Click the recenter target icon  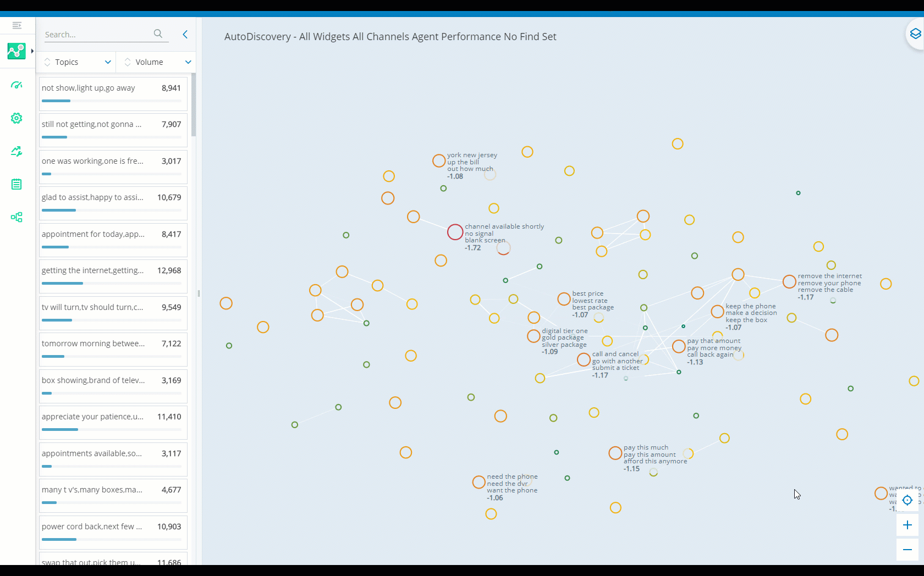pyautogui.click(x=908, y=500)
